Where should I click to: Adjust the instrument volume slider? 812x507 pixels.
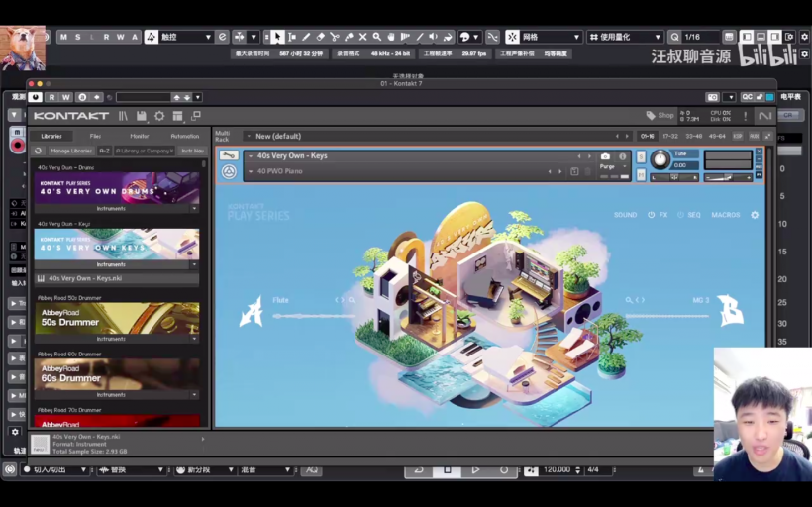tap(728, 177)
